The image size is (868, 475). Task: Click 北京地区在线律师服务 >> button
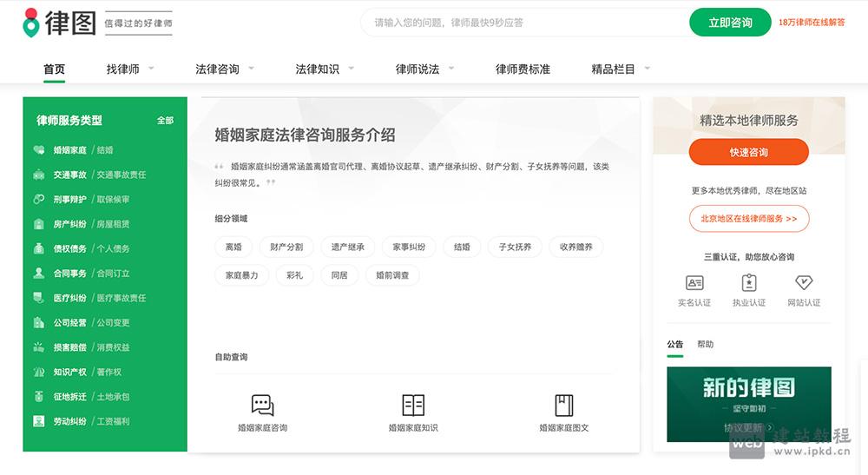point(749,219)
